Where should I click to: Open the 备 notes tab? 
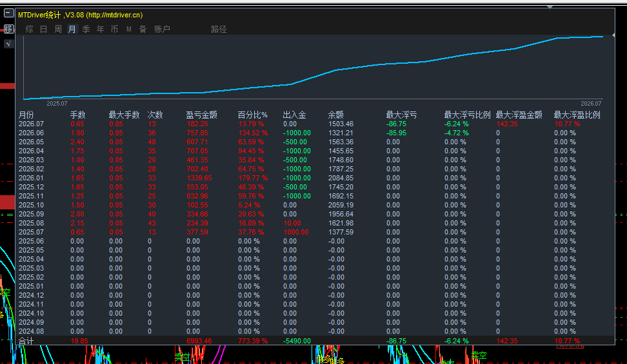click(x=143, y=29)
